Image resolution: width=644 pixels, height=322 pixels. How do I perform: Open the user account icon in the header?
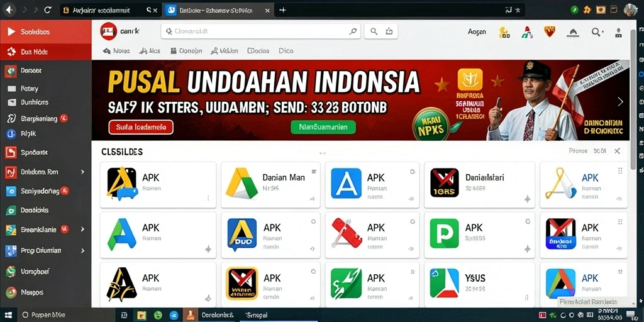[619, 33]
